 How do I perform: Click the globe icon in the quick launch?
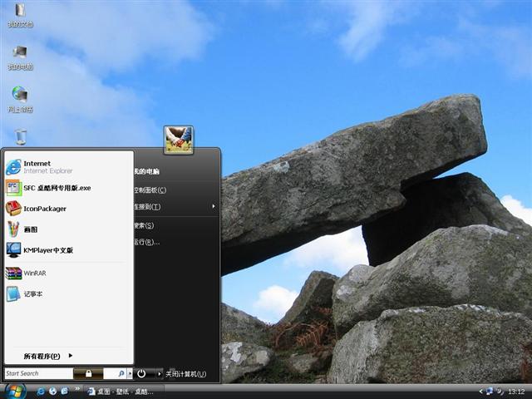[x=53, y=392]
